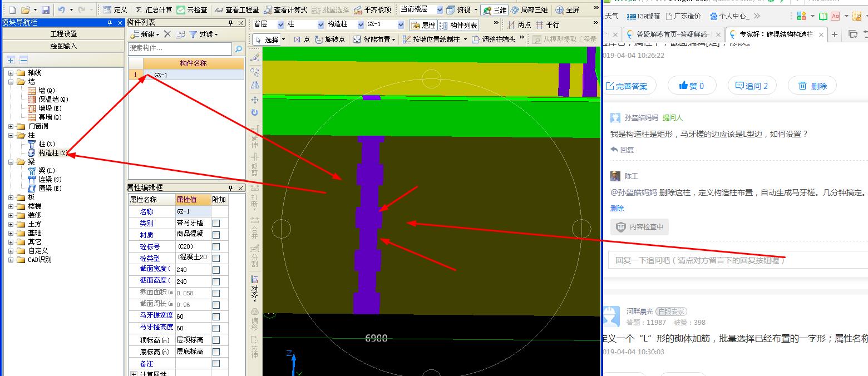Click expand-all plus icon in navigation bar
The image size is (868, 376).
pyautogui.click(x=11, y=60)
